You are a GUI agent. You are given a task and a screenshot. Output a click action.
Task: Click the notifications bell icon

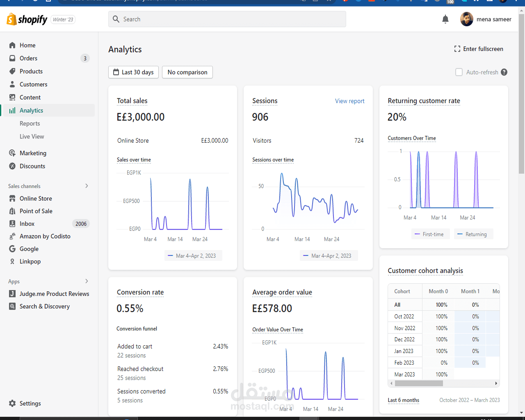tap(445, 19)
